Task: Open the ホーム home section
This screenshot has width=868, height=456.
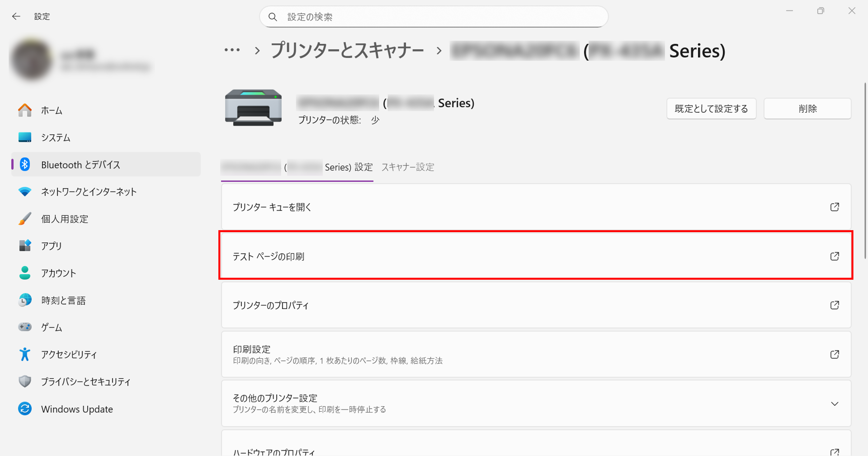Action: tap(51, 110)
